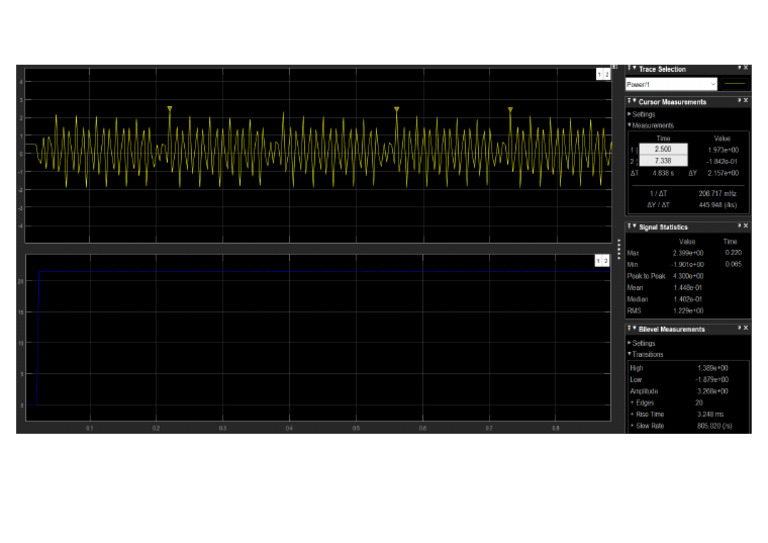Click the ΔT reading 4.838 s
Viewport: 768px width, 543px height.
[663, 173]
